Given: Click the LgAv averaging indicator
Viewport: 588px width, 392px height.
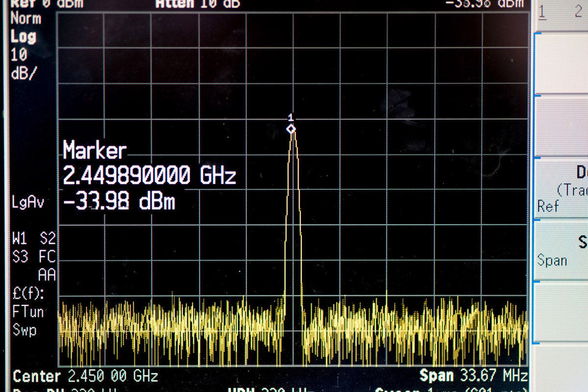Looking at the screenshot, I should [28, 203].
